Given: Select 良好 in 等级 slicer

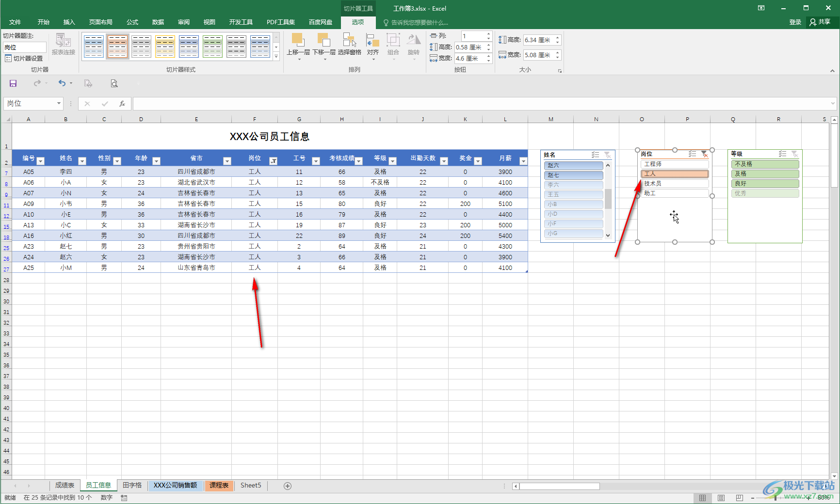Looking at the screenshot, I should [x=765, y=184].
